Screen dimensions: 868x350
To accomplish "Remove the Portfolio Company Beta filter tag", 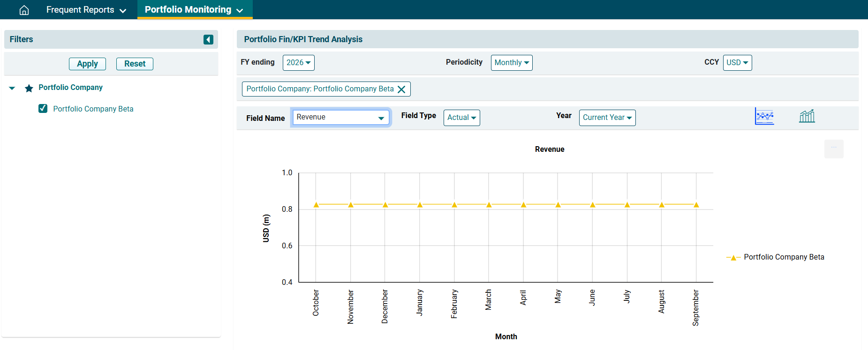I will [401, 89].
